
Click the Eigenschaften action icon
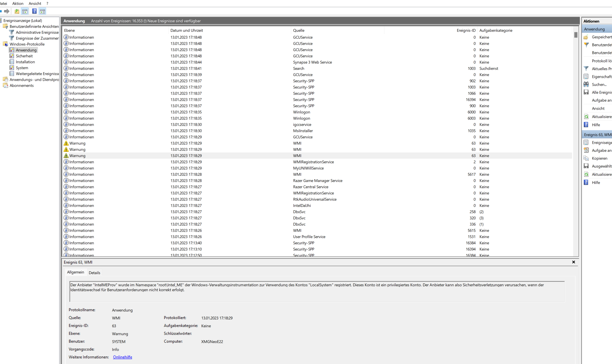click(586, 76)
